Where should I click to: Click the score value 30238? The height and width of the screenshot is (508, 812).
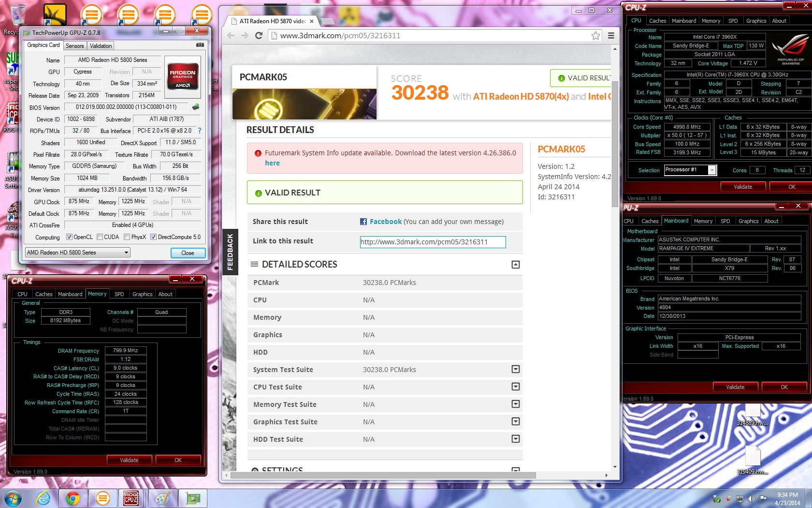coord(420,93)
